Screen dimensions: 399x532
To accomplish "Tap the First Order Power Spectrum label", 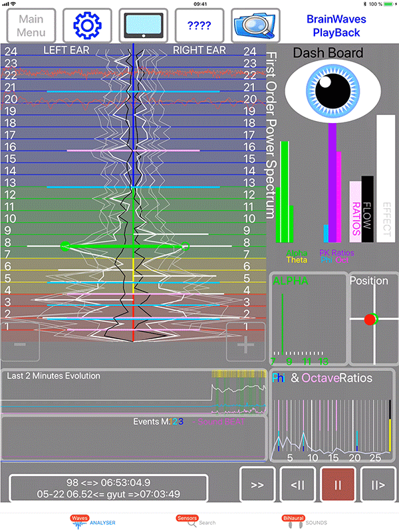I will (271, 135).
